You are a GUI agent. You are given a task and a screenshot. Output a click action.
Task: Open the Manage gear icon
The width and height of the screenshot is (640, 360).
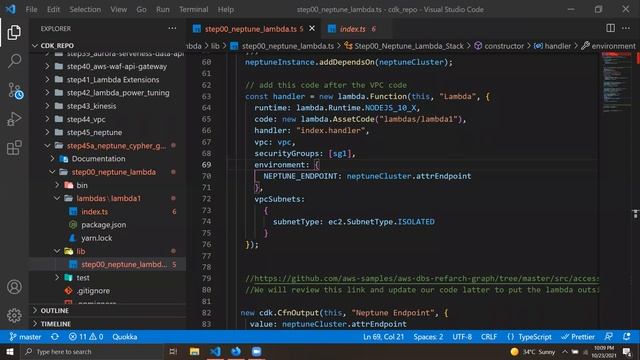(x=14, y=315)
